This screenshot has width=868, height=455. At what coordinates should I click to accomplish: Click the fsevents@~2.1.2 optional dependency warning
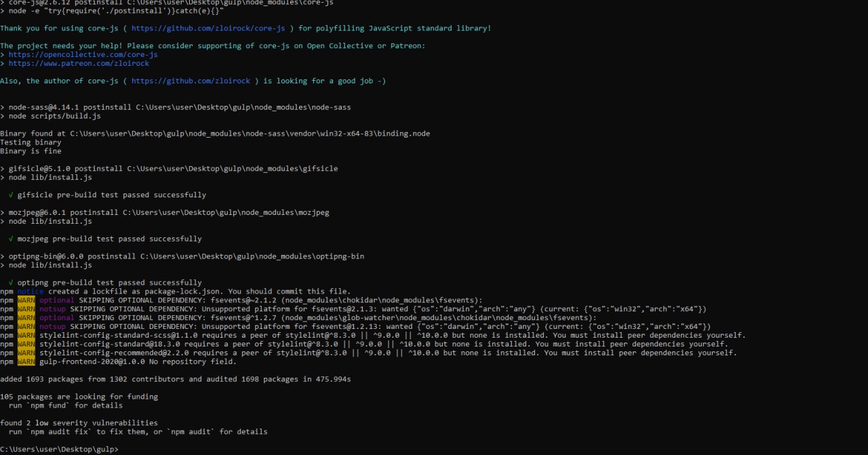click(x=241, y=300)
